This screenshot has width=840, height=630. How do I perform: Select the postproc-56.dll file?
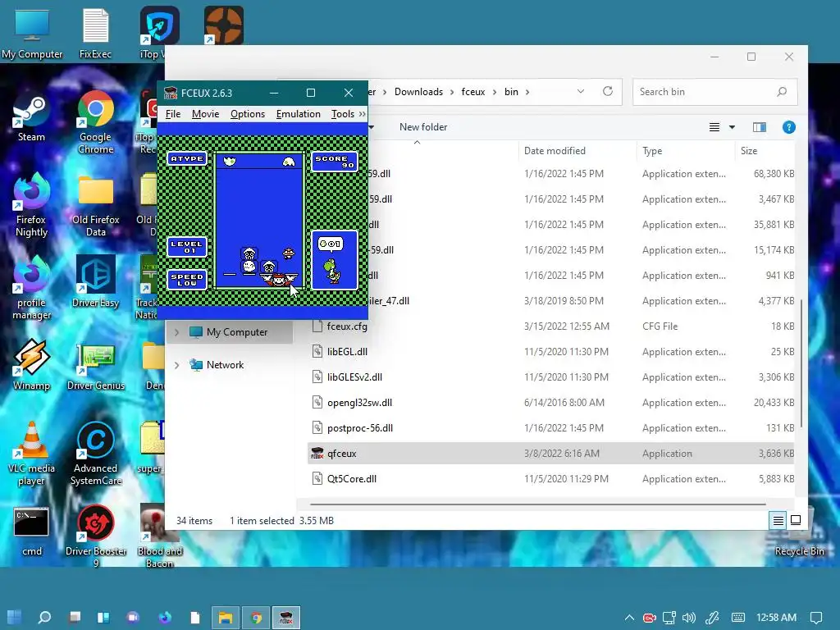point(552,428)
